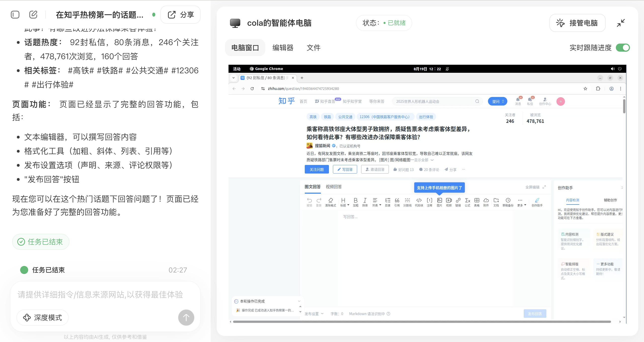The width and height of the screenshot is (644, 342).
Task: Toggle the left sidebar panel icon
Action: point(15,15)
